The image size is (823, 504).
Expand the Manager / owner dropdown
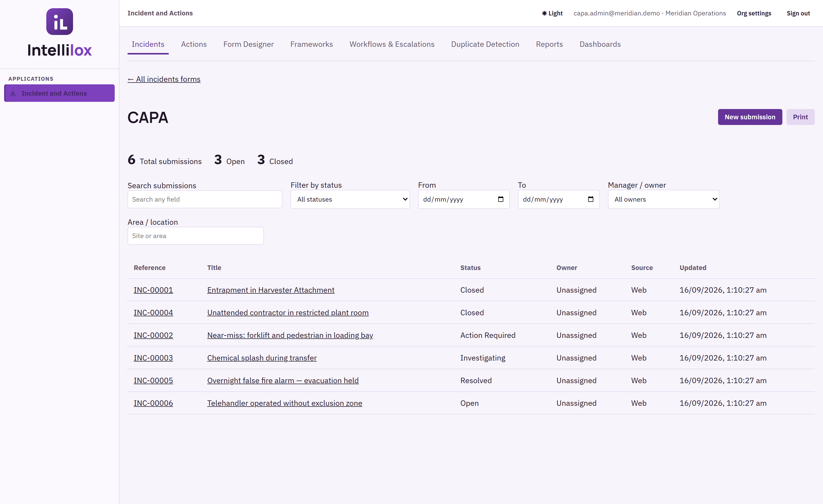663,199
